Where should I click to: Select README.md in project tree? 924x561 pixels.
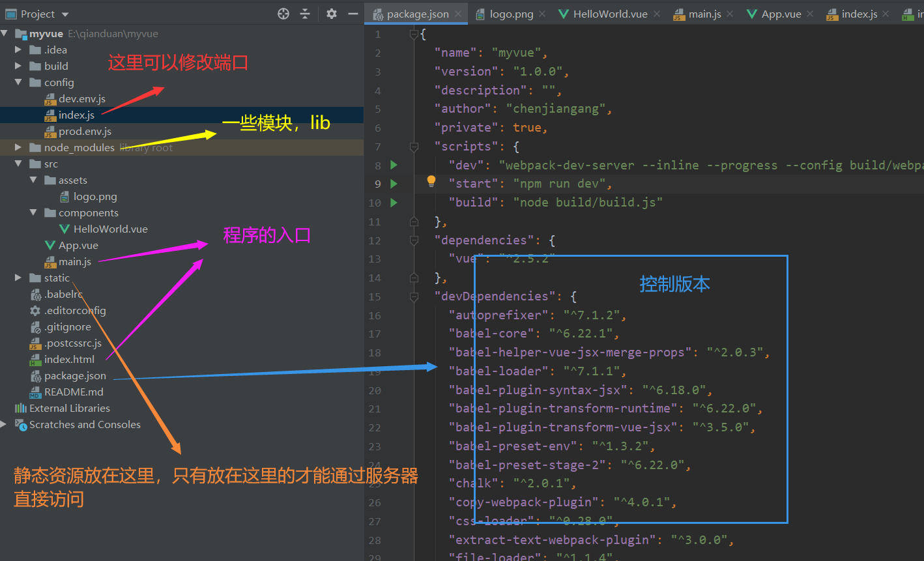tap(74, 392)
